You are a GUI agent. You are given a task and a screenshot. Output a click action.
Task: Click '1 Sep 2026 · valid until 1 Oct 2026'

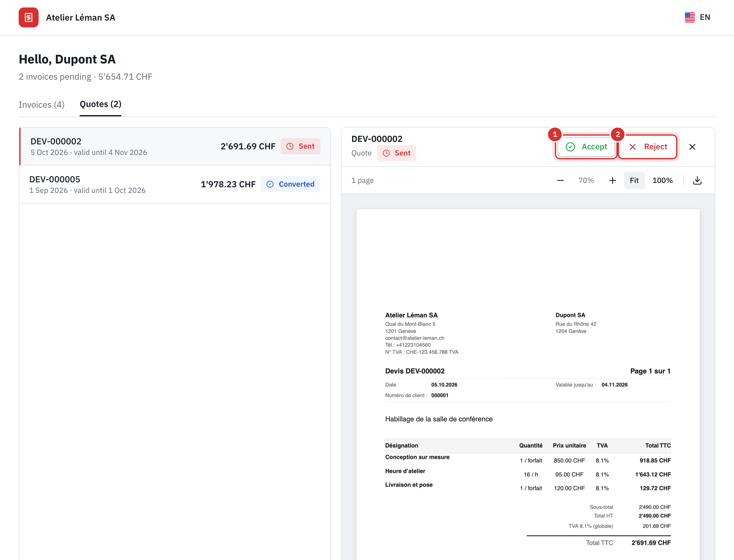[x=87, y=190]
